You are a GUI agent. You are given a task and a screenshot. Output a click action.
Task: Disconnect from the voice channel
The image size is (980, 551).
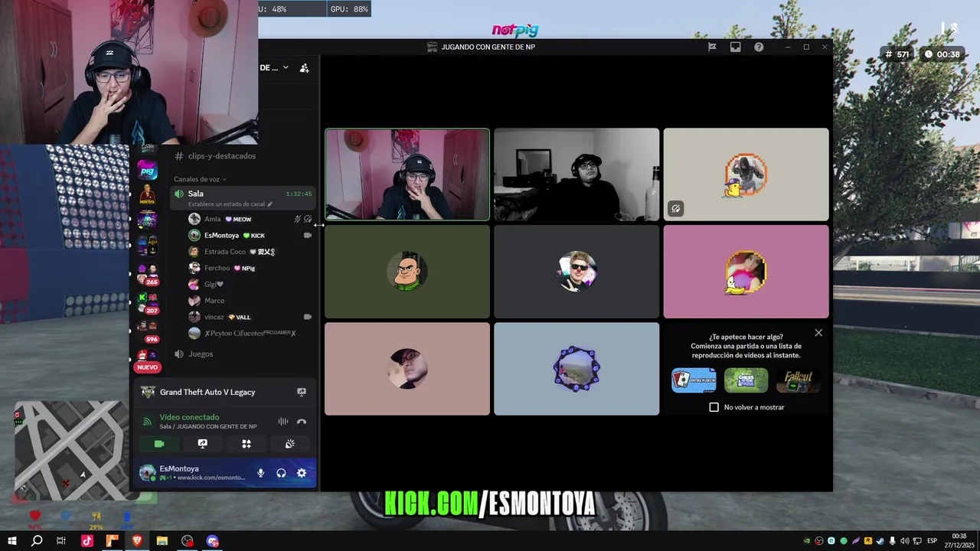click(302, 422)
